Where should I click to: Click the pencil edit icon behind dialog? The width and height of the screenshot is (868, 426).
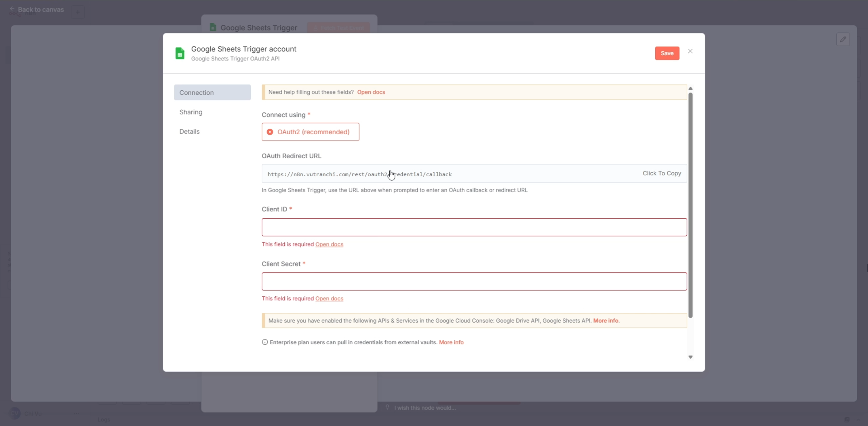(x=843, y=39)
